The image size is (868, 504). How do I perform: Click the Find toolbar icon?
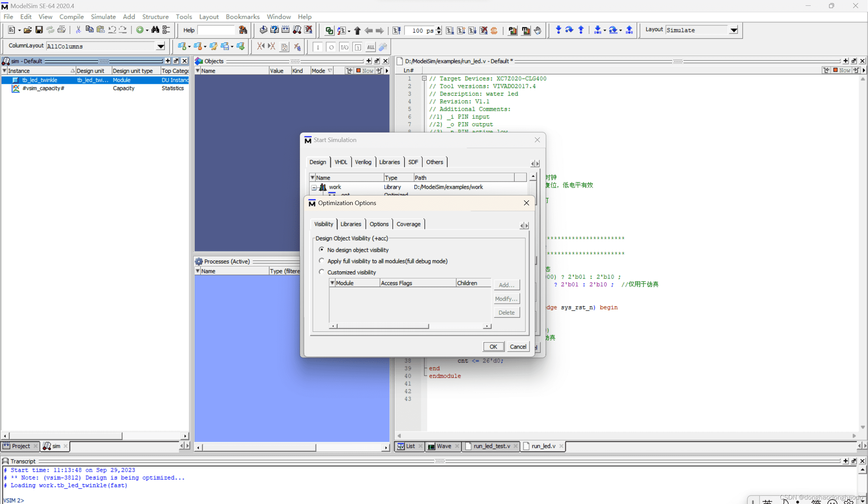tap(155, 29)
